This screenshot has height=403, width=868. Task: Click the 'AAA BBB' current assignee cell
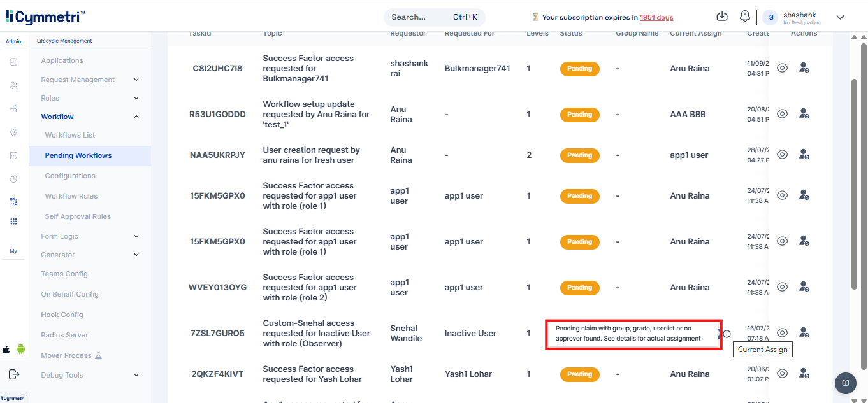[x=688, y=115]
